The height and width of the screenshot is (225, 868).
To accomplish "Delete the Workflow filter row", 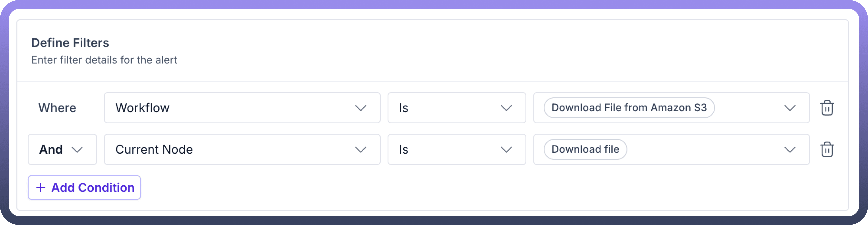I will click(x=827, y=108).
